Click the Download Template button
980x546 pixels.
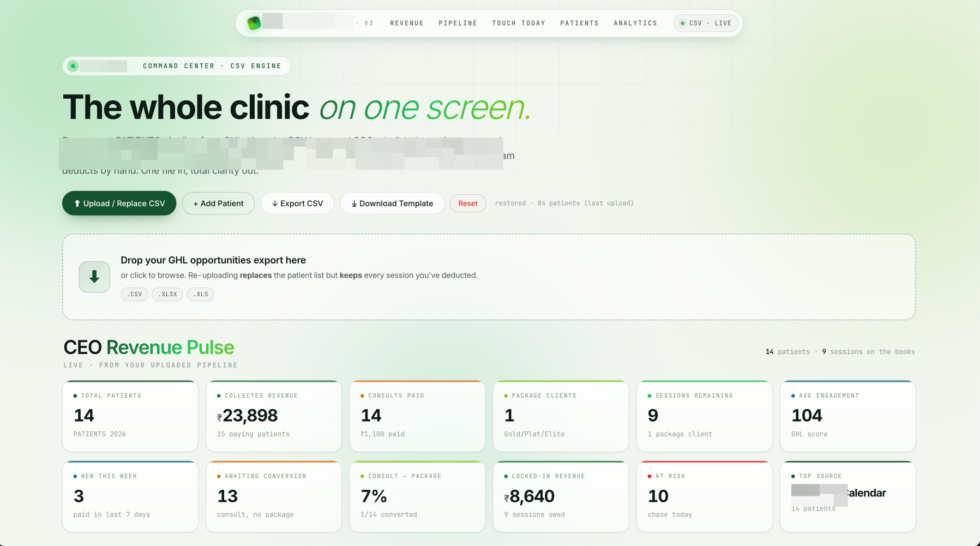392,203
